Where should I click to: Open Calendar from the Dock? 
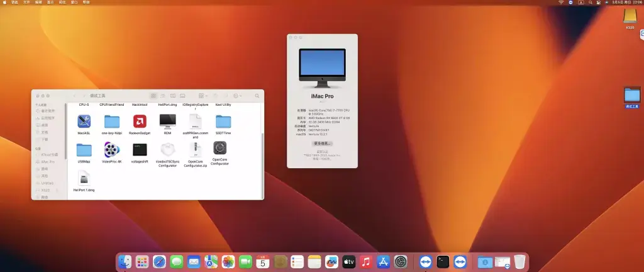pyautogui.click(x=263, y=262)
